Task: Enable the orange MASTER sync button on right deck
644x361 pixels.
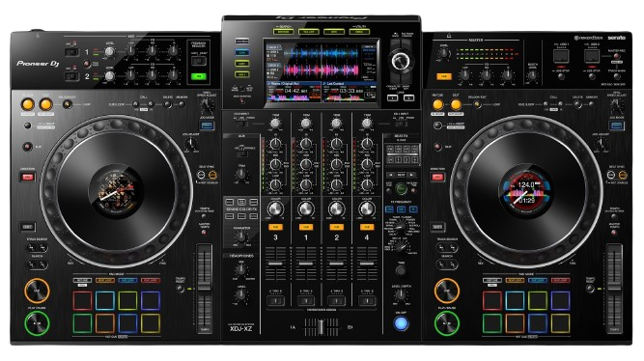Action: [x=623, y=175]
